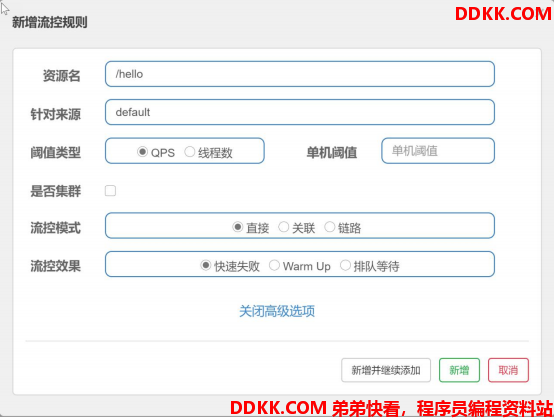Click the 新增流控规则 dialog title
Viewport: 555px width, 418px height.
tap(50, 22)
